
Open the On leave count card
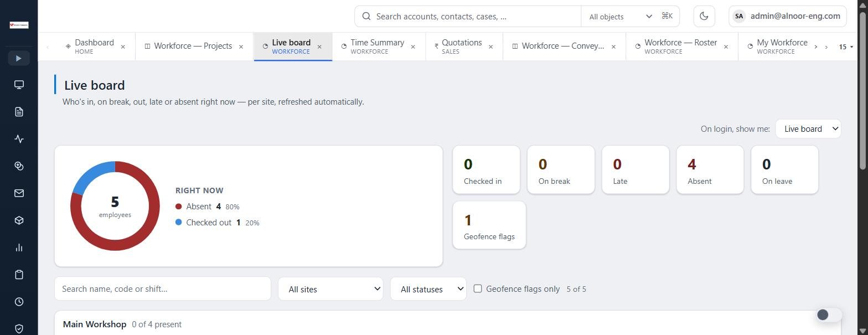click(784, 170)
